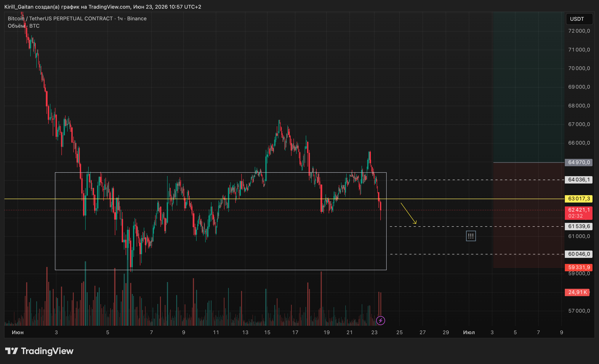Click date 15 on the time axis
This screenshot has width=599, height=364.
[x=267, y=332]
